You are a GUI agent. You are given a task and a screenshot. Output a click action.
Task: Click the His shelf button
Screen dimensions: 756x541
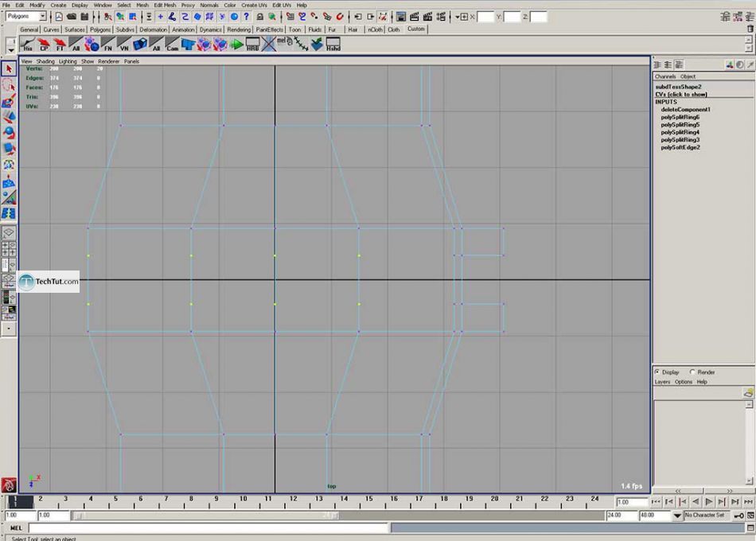click(28, 45)
